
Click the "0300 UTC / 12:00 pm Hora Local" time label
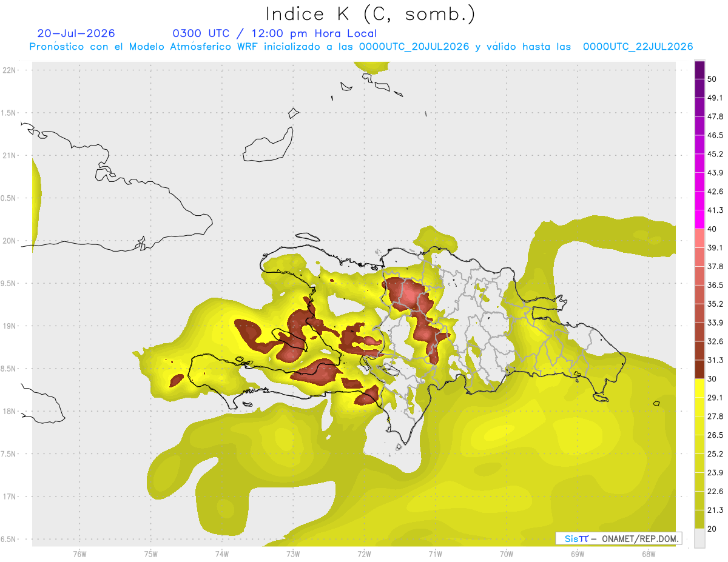point(274,33)
